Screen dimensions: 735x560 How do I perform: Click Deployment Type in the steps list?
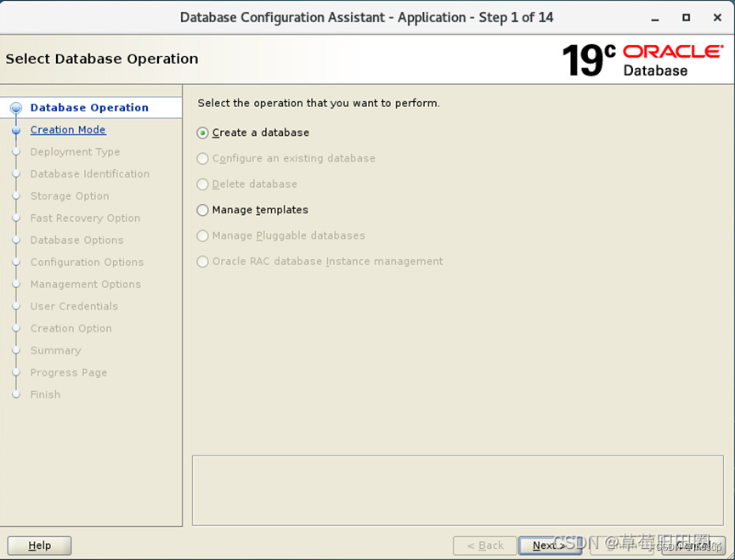75,152
